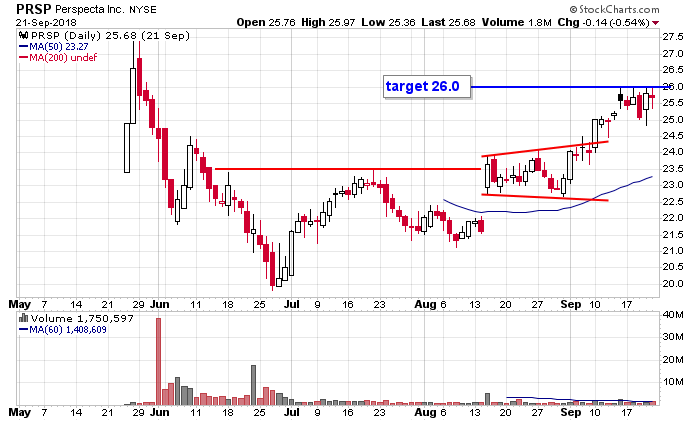This screenshot has width=700, height=421.
Task: Click the candlestick icon beside PRSP (Daily)
Action: pos(24,35)
